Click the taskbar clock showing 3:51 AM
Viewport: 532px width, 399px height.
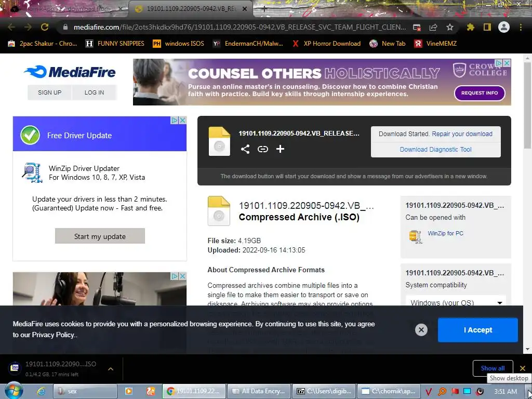pos(506,392)
